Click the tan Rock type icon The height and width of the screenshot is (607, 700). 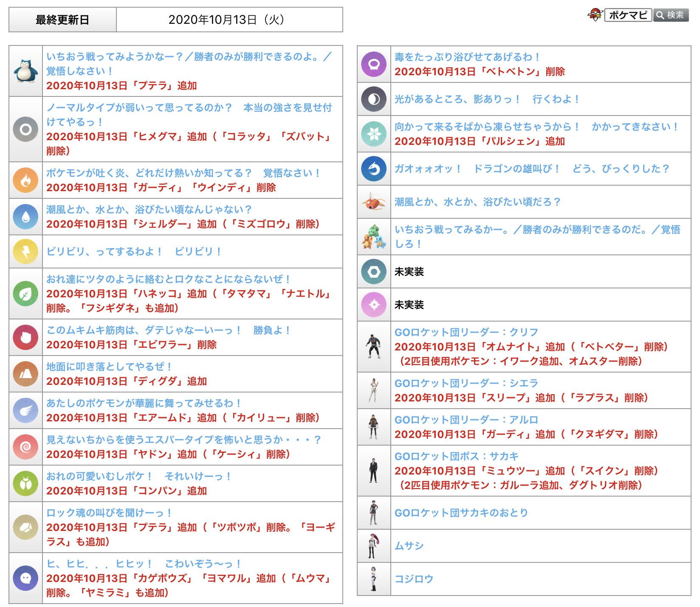click(x=25, y=527)
